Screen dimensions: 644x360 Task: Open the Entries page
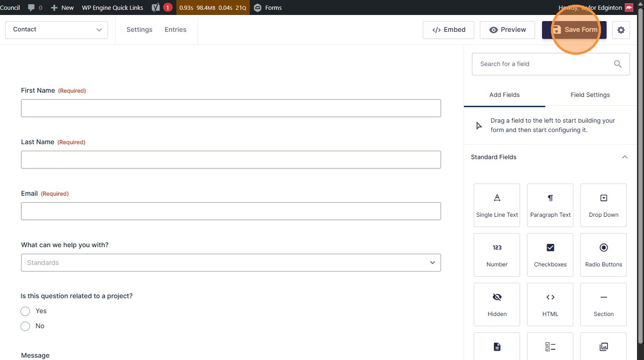pyautogui.click(x=175, y=29)
